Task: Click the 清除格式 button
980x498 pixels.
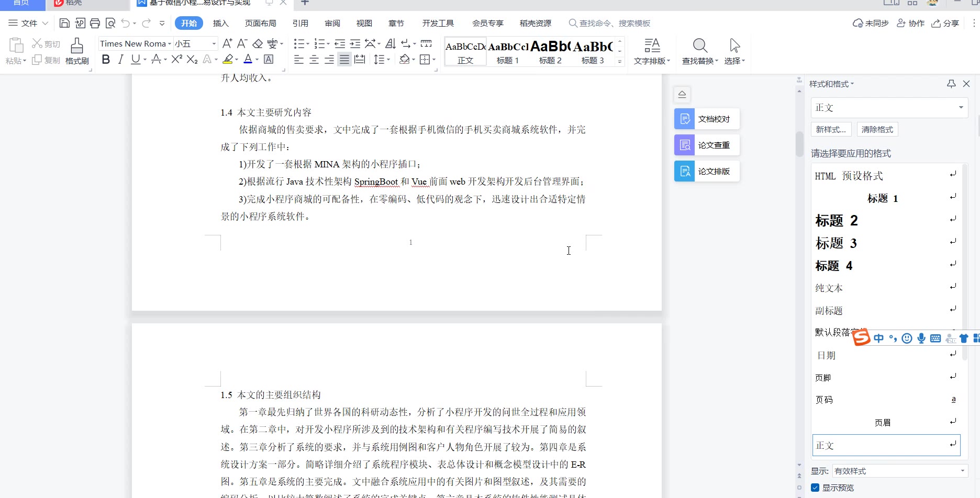Action: point(877,129)
